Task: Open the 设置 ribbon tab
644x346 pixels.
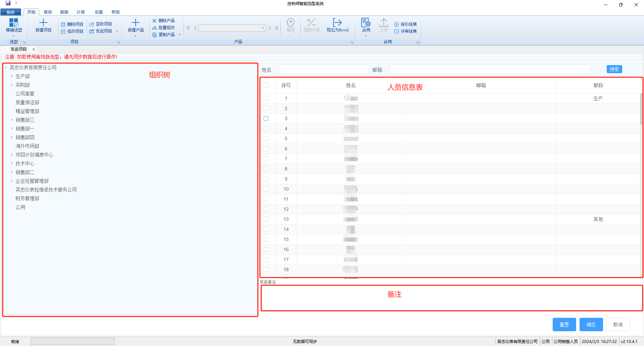Action: coord(99,12)
